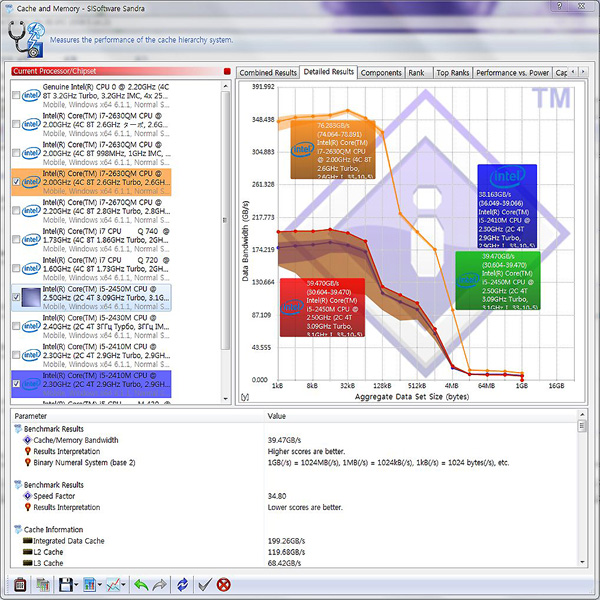Click the Binary Numeral System pin icon

(27, 462)
